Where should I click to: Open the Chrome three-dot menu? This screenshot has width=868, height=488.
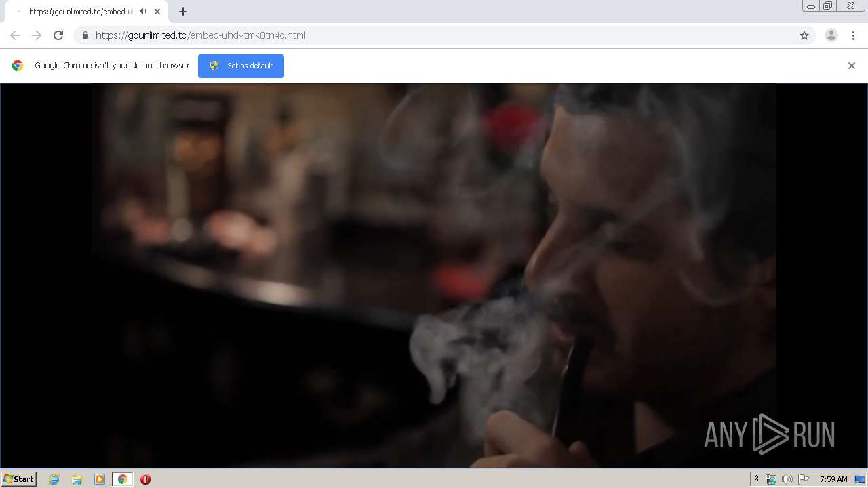(854, 35)
